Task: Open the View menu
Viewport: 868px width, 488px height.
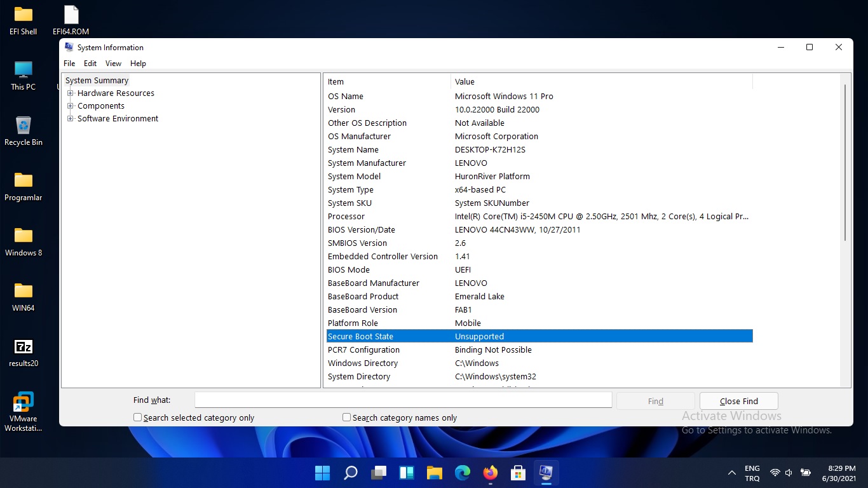Action: click(113, 64)
